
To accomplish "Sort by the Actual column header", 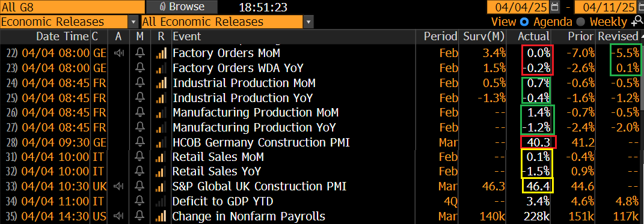I will pos(533,37).
